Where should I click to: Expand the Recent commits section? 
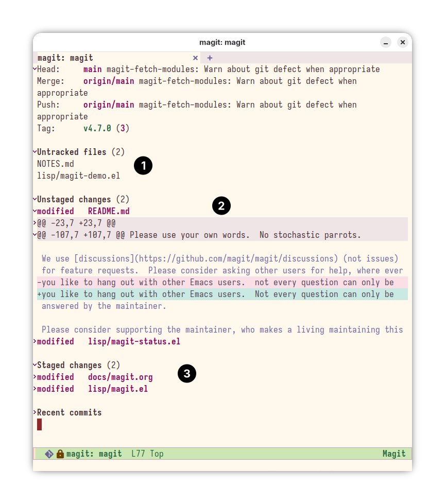point(35,412)
